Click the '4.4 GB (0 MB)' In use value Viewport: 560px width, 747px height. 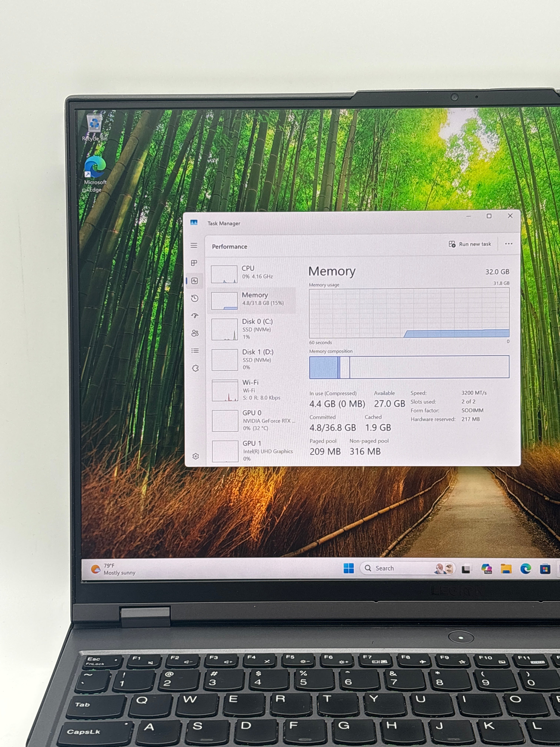[337, 404]
